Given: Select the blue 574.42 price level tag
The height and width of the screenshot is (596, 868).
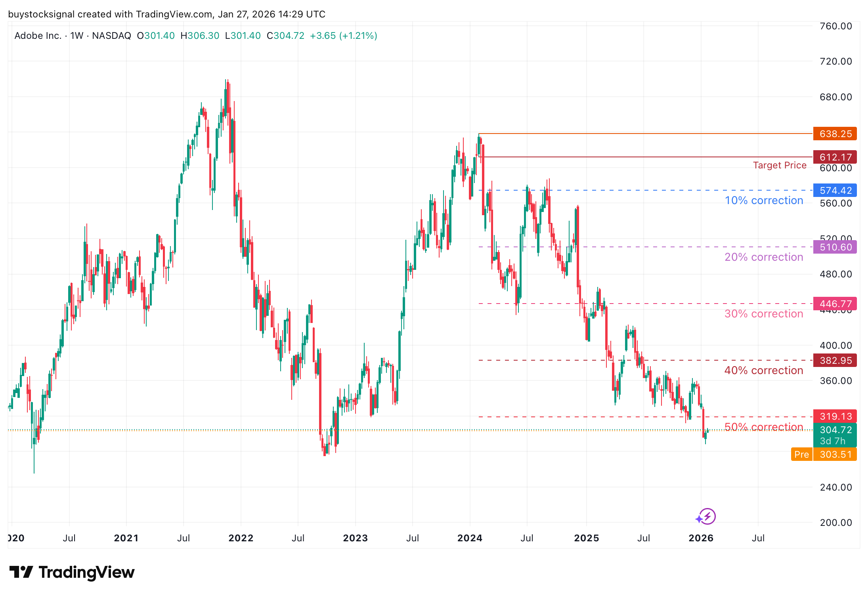Looking at the screenshot, I should click(x=835, y=191).
